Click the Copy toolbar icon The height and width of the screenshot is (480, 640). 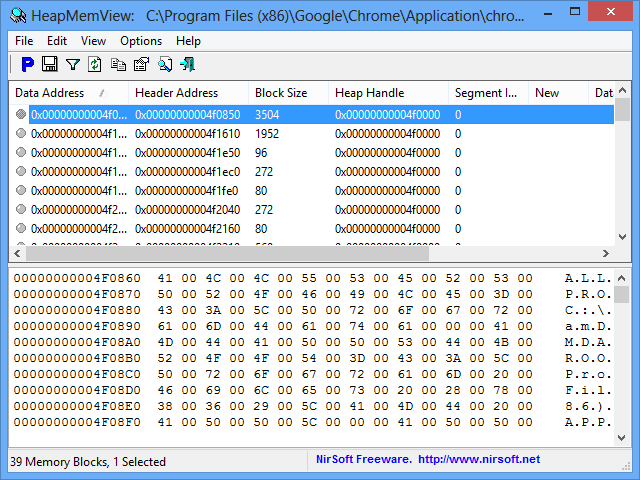(x=118, y=64)
